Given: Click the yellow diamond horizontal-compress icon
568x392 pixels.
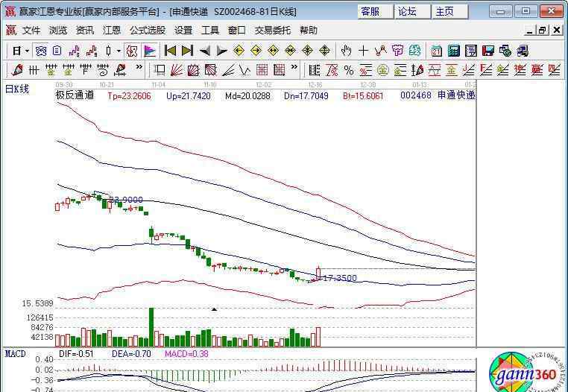Looking at the screenshot, I should 290,51.
